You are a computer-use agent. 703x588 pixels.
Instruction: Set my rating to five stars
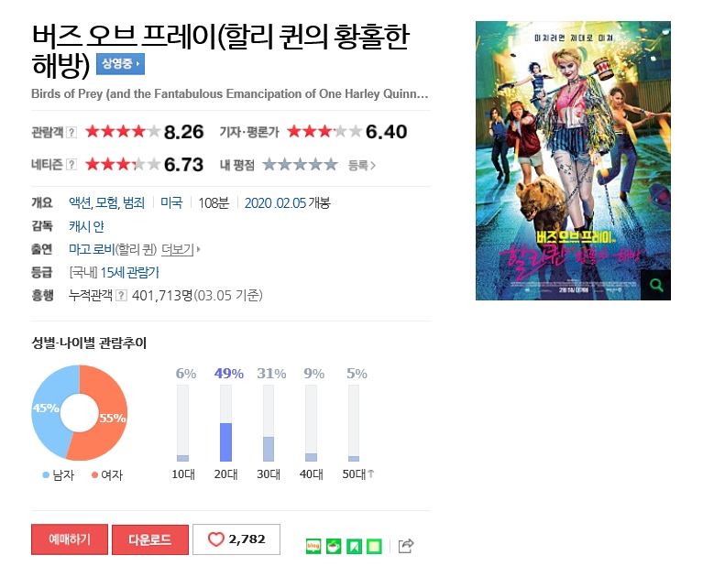click(x=331, y=165)
